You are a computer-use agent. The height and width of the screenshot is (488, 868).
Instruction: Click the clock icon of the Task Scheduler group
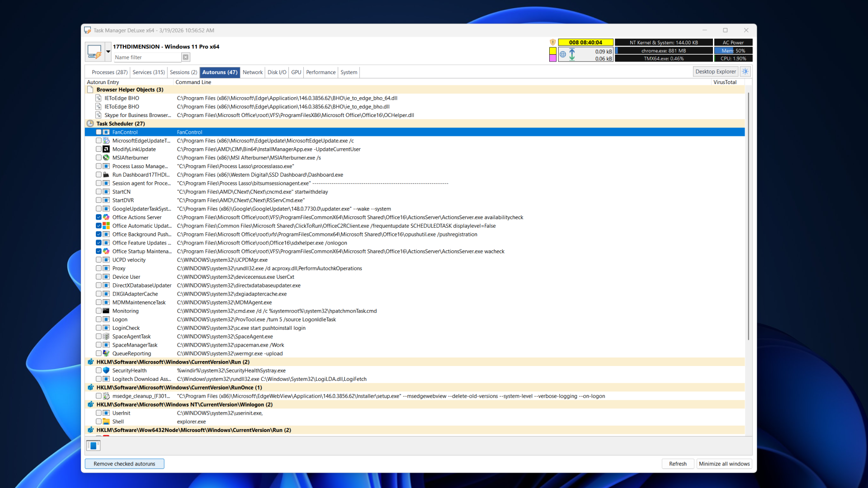[90, 123]
